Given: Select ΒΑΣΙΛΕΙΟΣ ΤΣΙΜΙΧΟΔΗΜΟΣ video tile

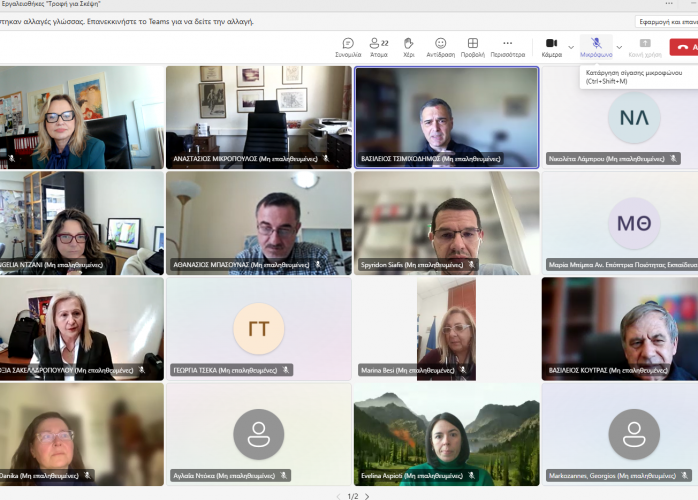Looking at the screenshot, I should (446, 116).
